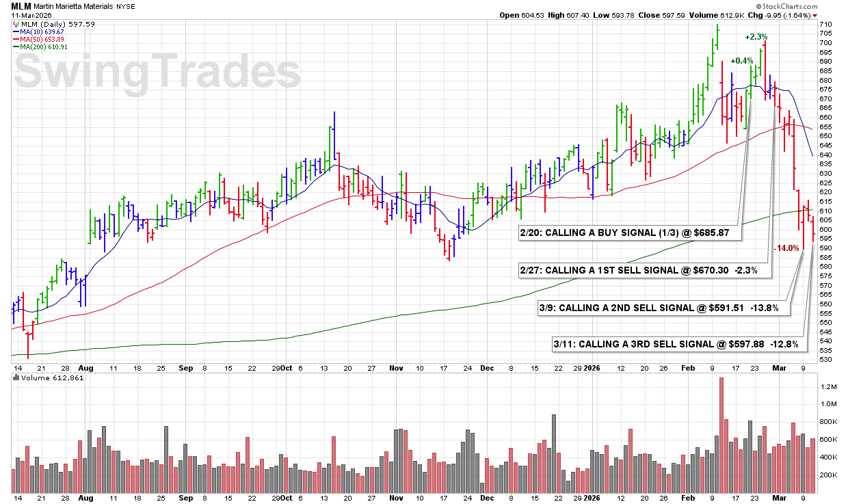This screenshot has height=504, width=848.
Task: Select the 2/27 1st sell signal annotation
Action: (644, 271)
